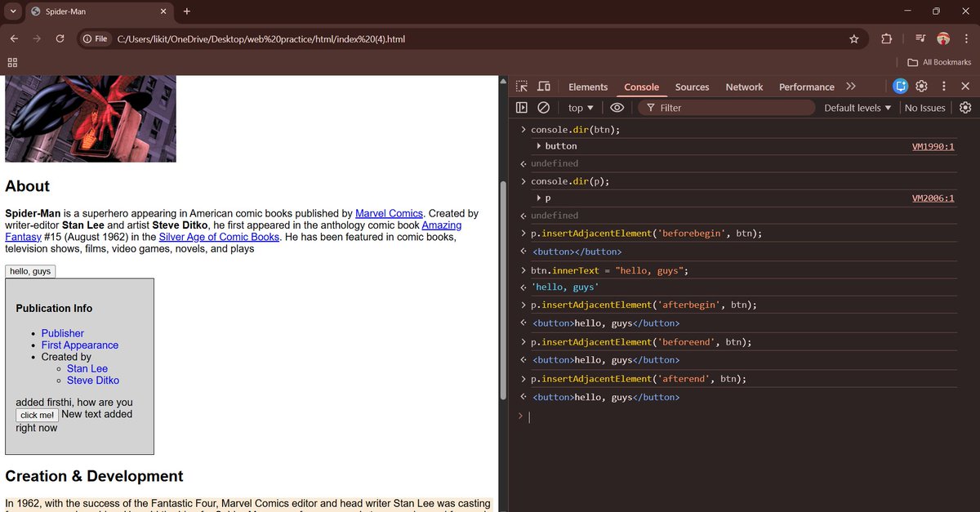The image size is (980, 512).
Task: Toggle the live expression eye
Action: [x=617, y=107]
